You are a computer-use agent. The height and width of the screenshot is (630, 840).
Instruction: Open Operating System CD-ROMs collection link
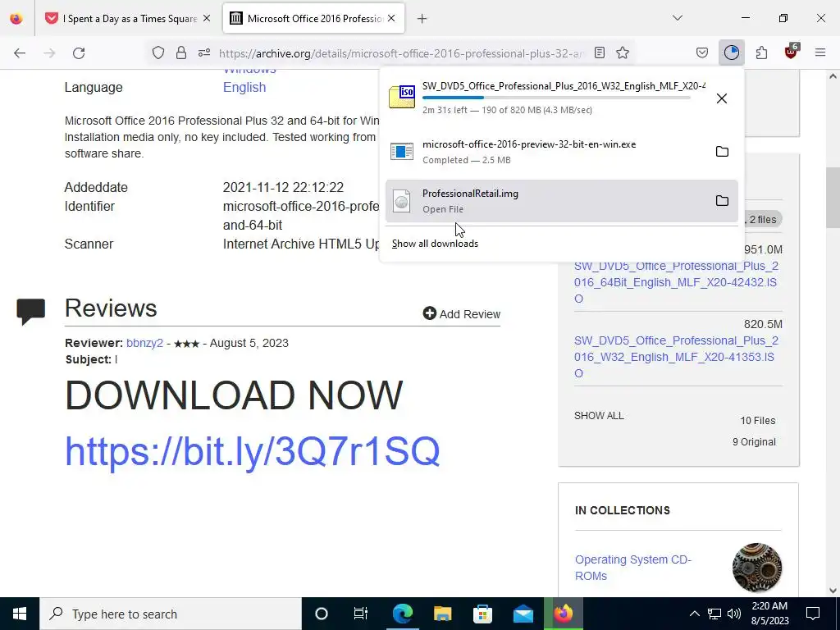point(633,568)
